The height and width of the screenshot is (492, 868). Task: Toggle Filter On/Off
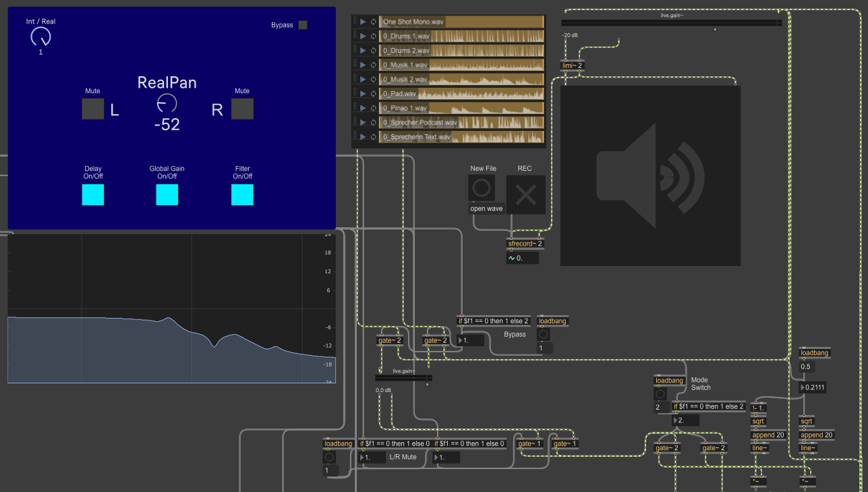[x=242, y=194]
